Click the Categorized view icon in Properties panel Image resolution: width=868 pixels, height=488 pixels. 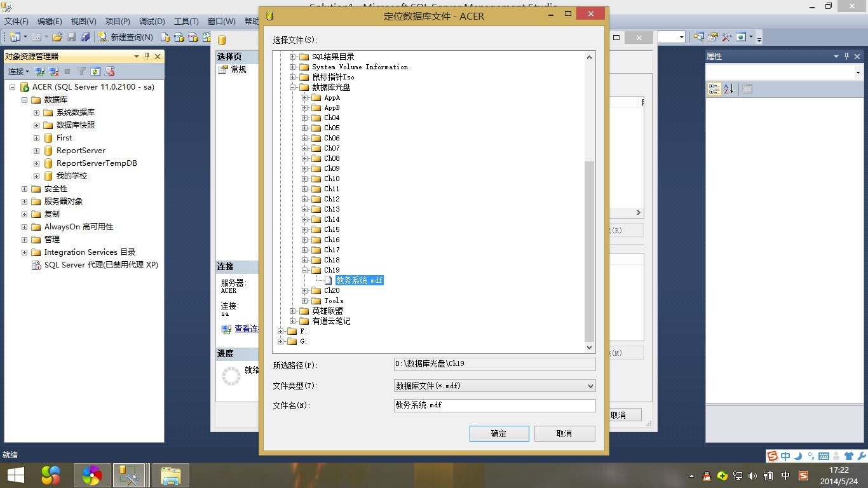pos(714,89)
